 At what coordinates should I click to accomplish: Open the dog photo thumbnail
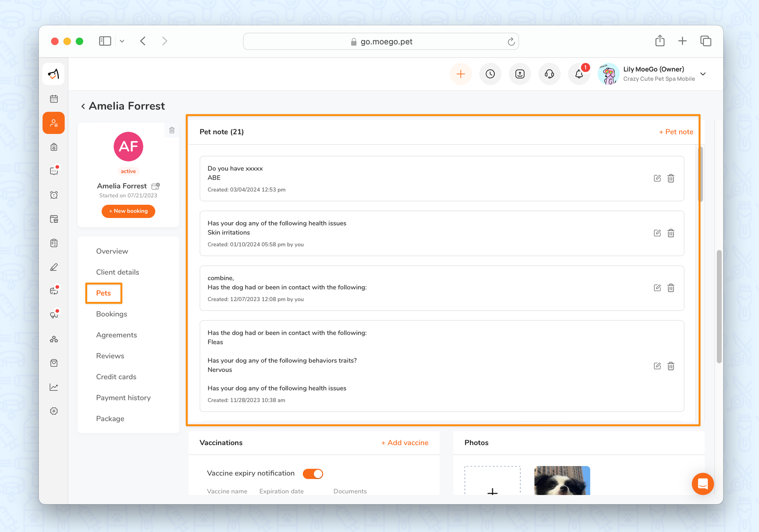562,480
